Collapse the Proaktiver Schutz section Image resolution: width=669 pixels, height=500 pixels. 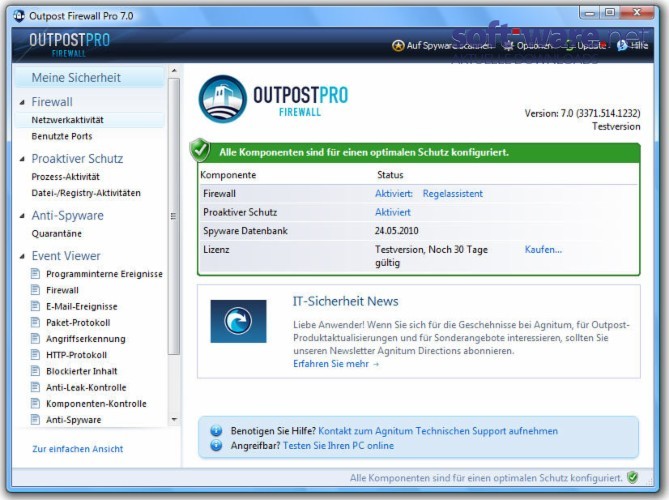tap(22, 159)
